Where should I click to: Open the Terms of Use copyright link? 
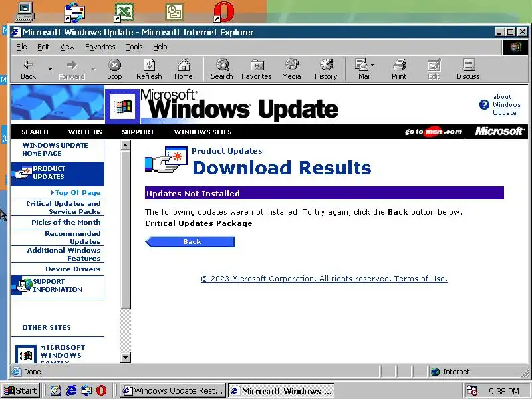pos(324,279)
